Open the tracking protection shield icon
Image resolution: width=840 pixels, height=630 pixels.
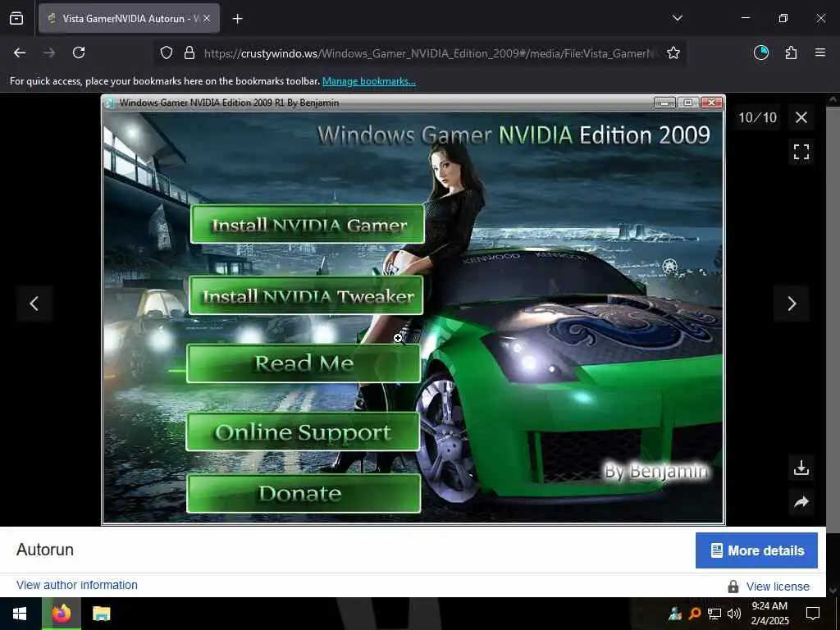coord(167,53)
